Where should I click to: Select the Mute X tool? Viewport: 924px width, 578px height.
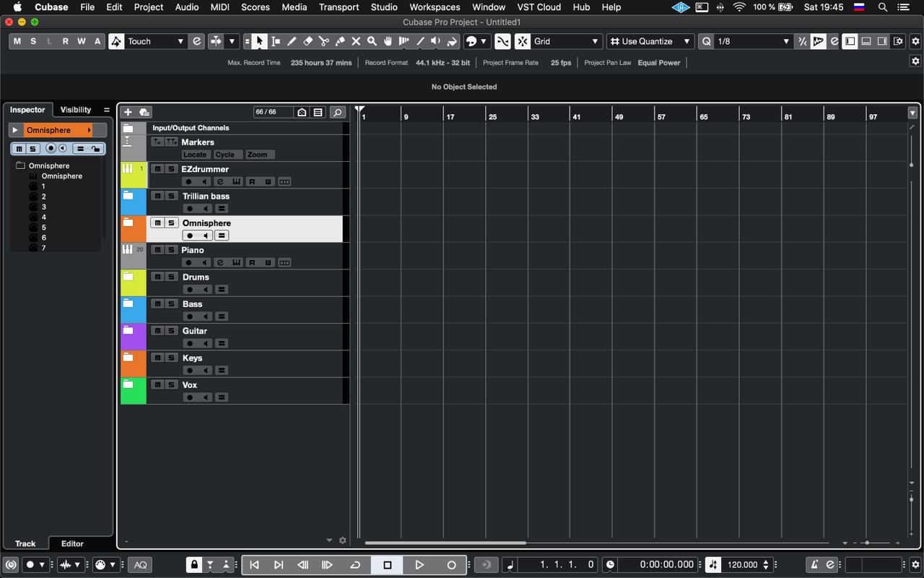point(356,41)
